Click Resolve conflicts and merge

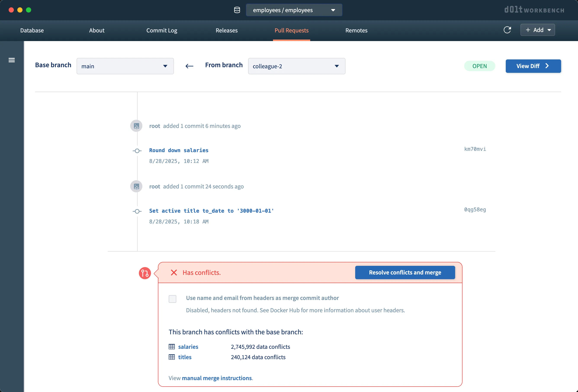point(405,272)
